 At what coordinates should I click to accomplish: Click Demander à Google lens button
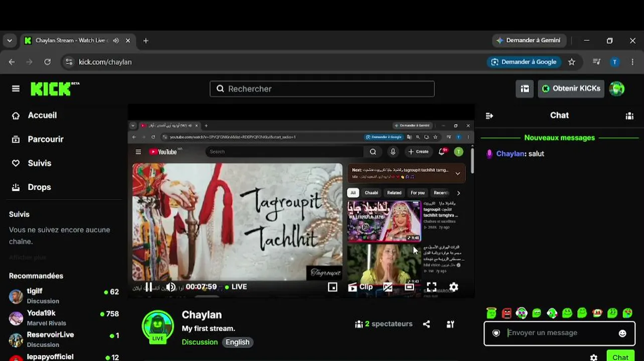(524, 62)
